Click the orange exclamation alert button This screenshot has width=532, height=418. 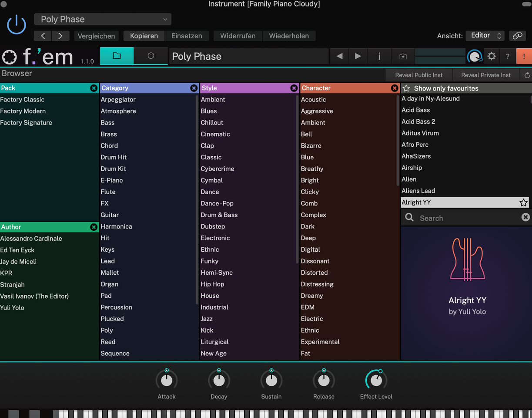pyautogui.click(x=524, y=56)
